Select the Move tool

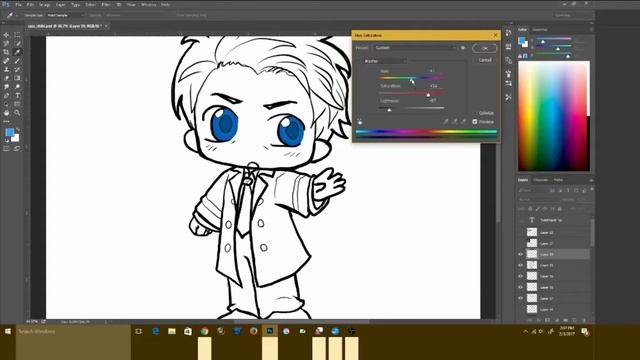pos(6,35)
